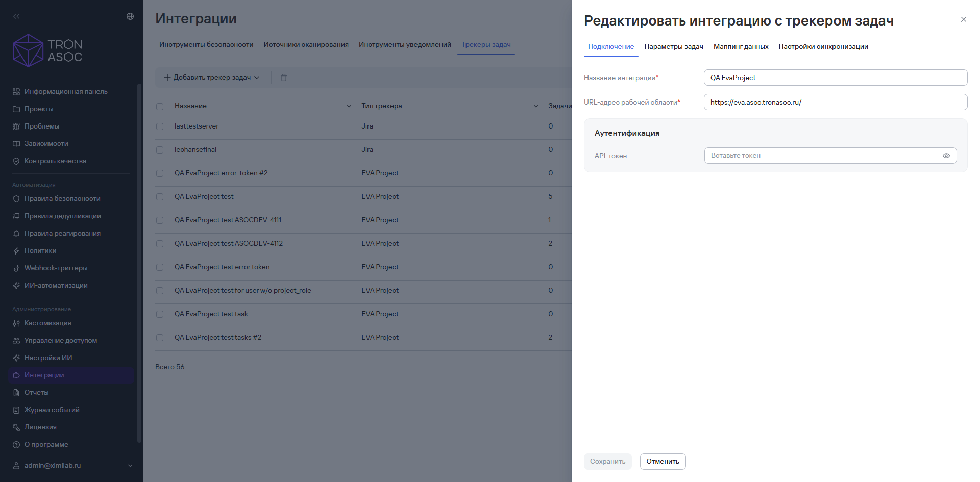The height and width of the screenshot is (482, 980).
Task: Open Контроль качества shield icon
Action: [x=16, y=161]
